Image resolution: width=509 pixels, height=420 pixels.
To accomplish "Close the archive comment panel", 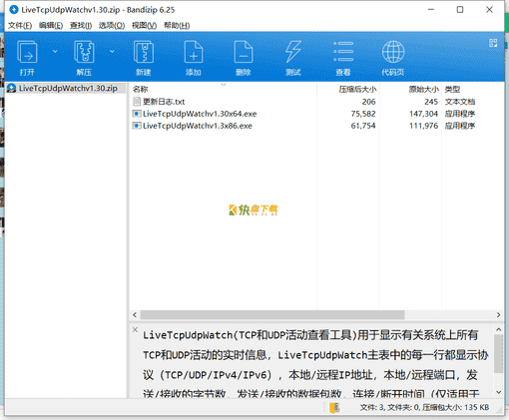I will pos(135,329).
